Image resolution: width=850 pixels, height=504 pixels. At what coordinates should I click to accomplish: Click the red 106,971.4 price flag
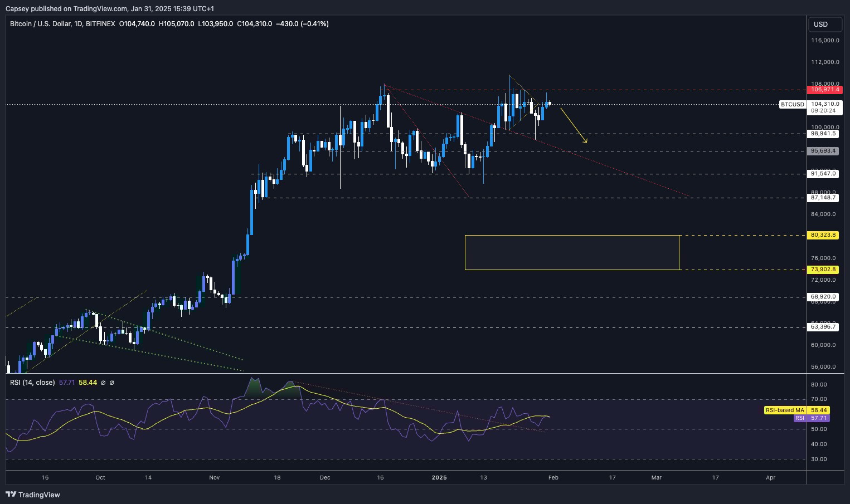824,89
